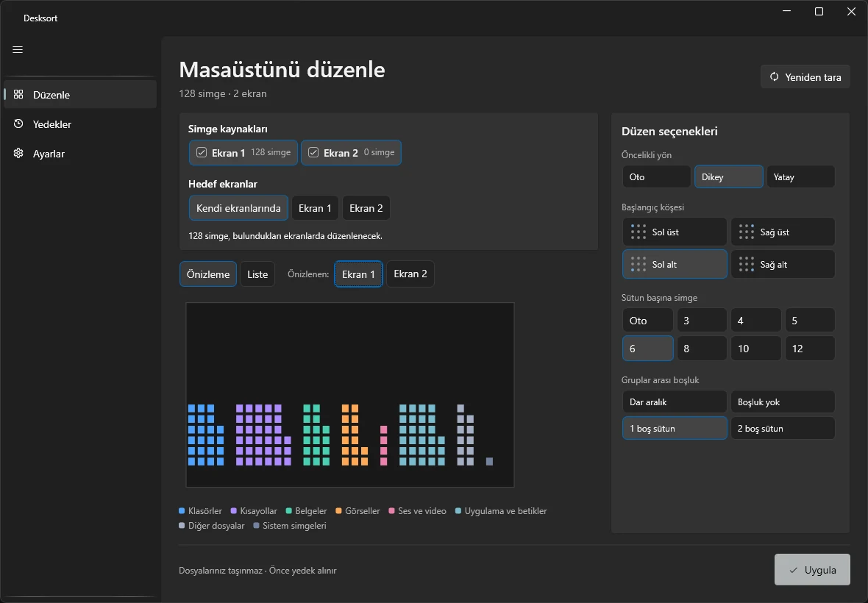Choose Kendi ekranlarında as target
This screenshot has height=603, width=868.
tap(238, 208)
